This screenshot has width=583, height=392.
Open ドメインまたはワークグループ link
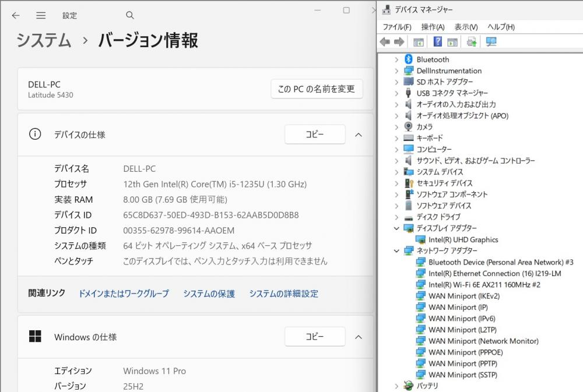[124, 294]
